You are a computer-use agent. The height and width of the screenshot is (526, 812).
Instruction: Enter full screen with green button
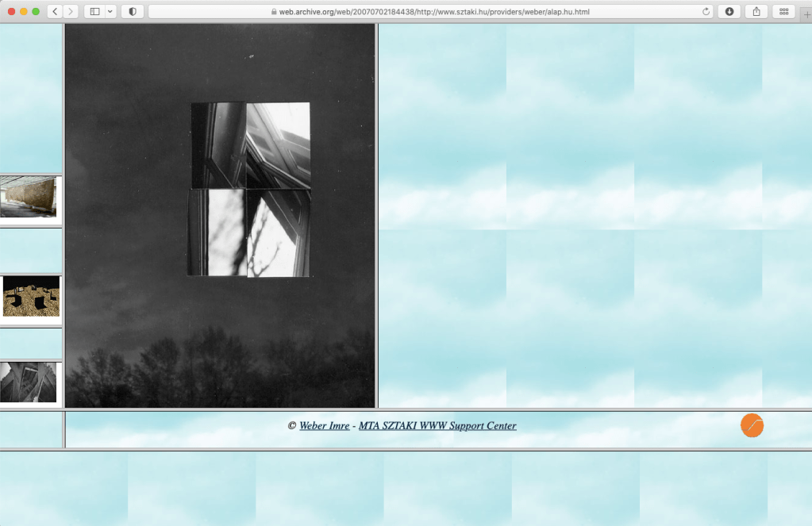tap(36, 11)
